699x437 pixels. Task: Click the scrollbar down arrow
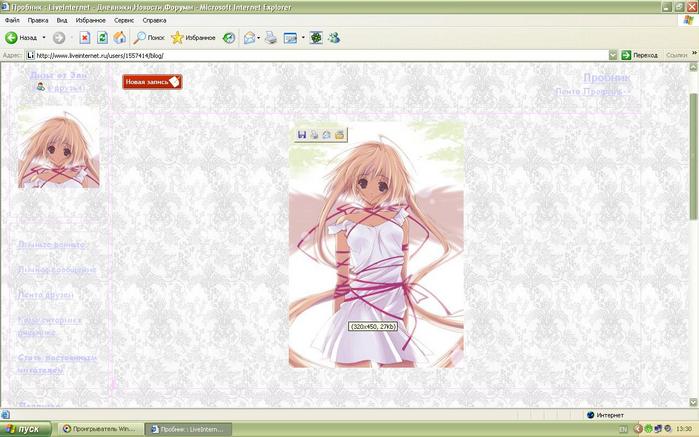693,402
